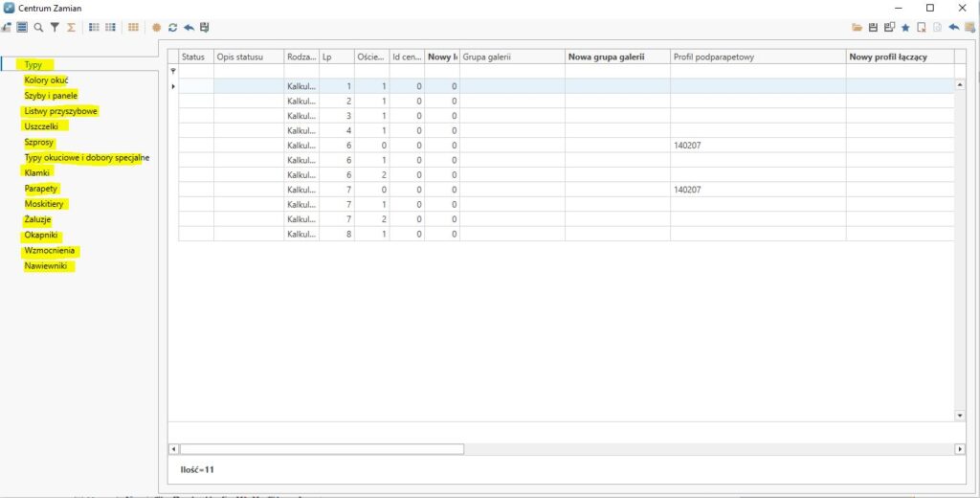Open the Okapniki category
980x498 pixels.
[42, 236]
